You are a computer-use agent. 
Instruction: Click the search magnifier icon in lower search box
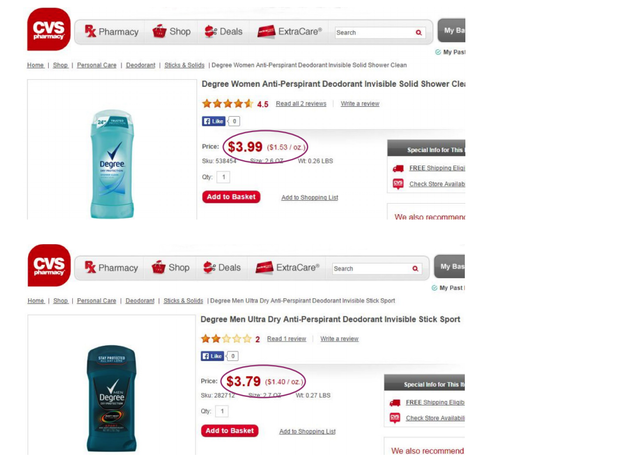click(415, 269)
